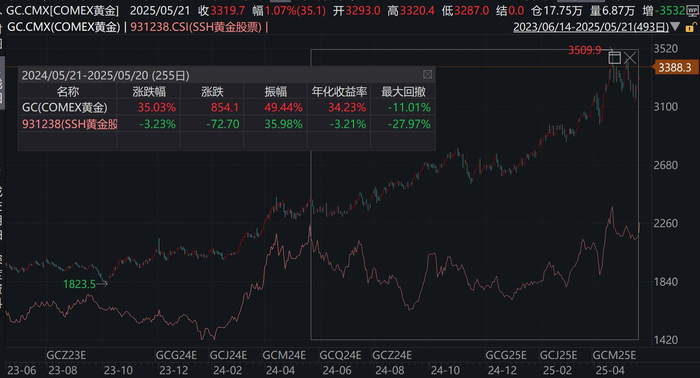Select the 931238(SSH黄金股 table row name
The image size is (700, 378).
coord(70,124)
